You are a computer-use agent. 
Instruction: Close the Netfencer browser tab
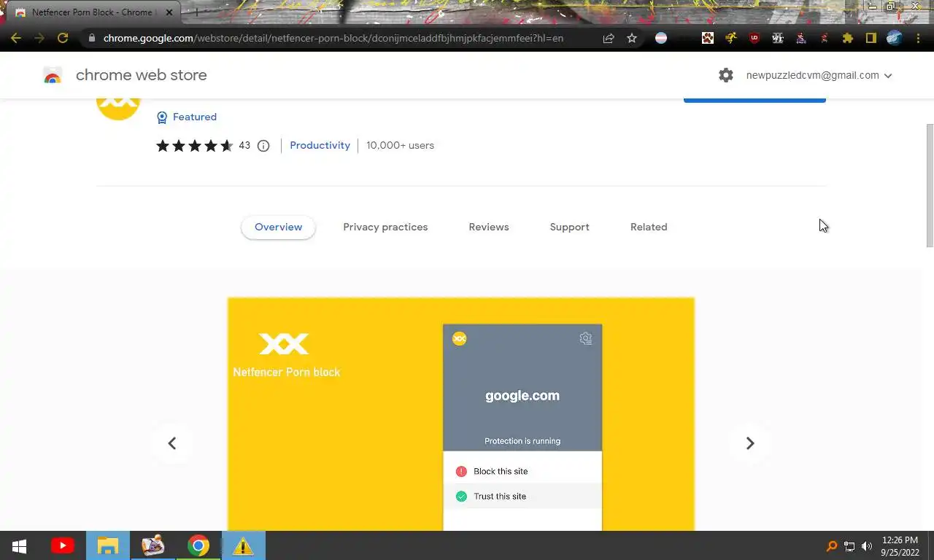[169, 12]
